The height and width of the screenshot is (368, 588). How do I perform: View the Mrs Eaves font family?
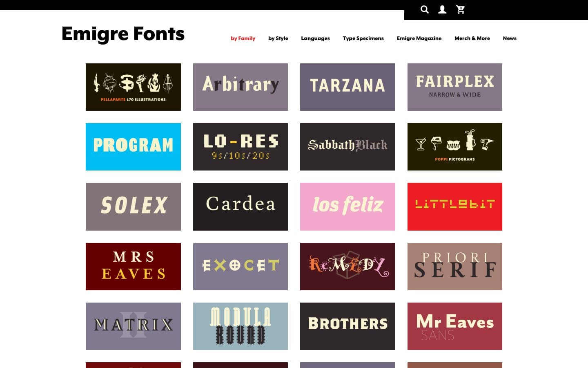click(133, 266)
